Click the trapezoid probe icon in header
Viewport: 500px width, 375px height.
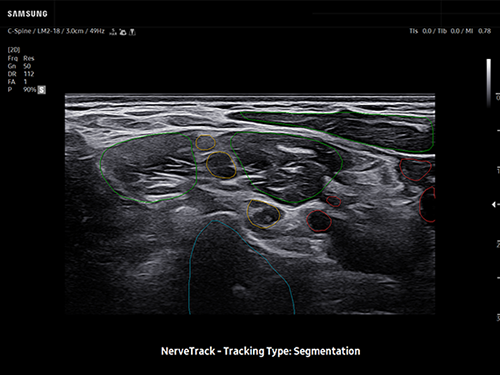point(132,32)
